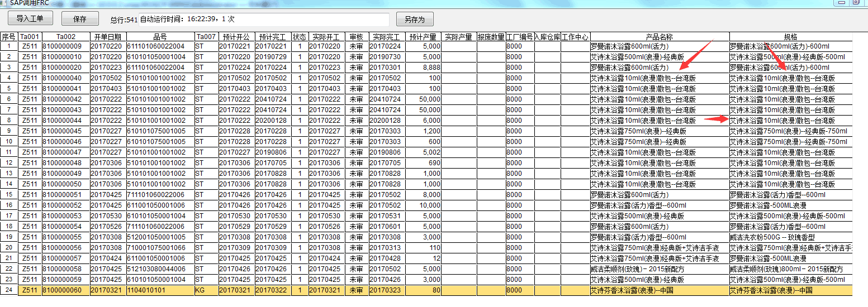Click the 状态 column header
The width and height of the screenshot is (868, 307).
[x=300, y=37]
